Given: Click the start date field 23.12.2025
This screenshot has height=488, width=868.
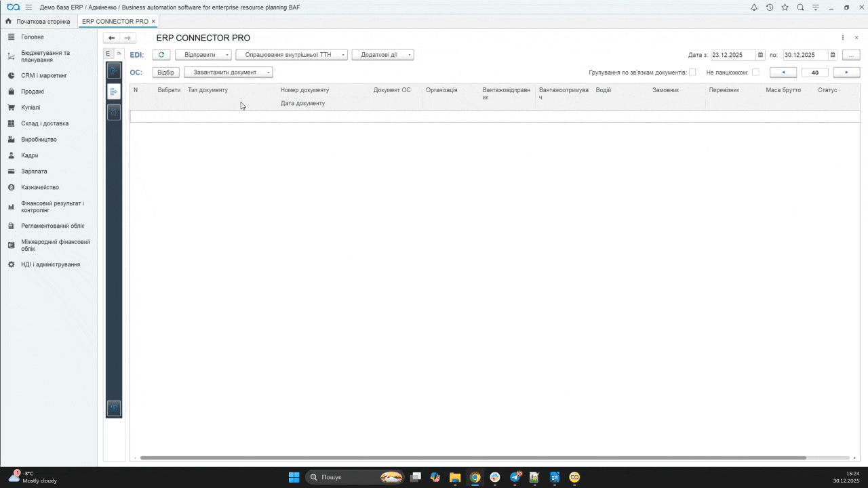Looking at the screenshot, I should 733,55.
